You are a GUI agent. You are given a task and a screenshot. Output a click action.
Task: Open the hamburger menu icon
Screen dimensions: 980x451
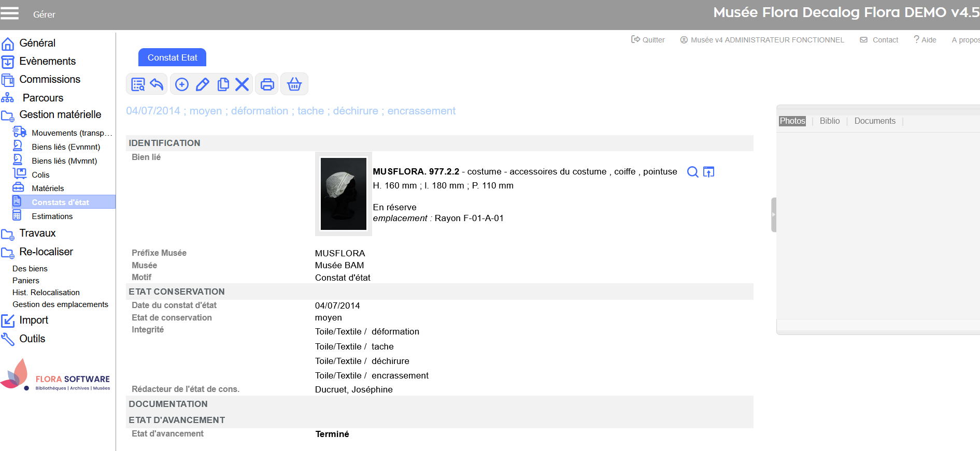point(9,13)
